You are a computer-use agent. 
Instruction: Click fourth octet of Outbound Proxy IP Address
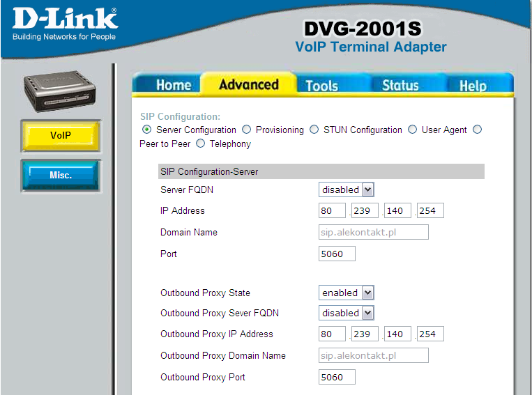click(x=430, y=334)
